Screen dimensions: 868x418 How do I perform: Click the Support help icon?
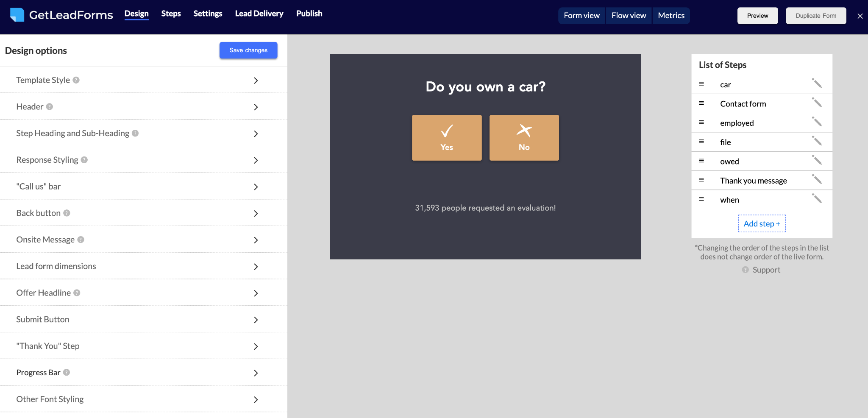pyautogui.click(x=745, y=270)
